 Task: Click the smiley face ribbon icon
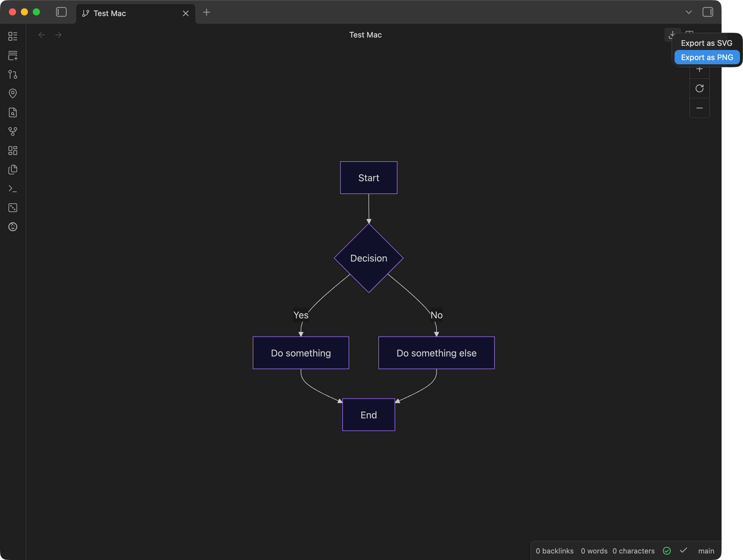tap(13, 227)
